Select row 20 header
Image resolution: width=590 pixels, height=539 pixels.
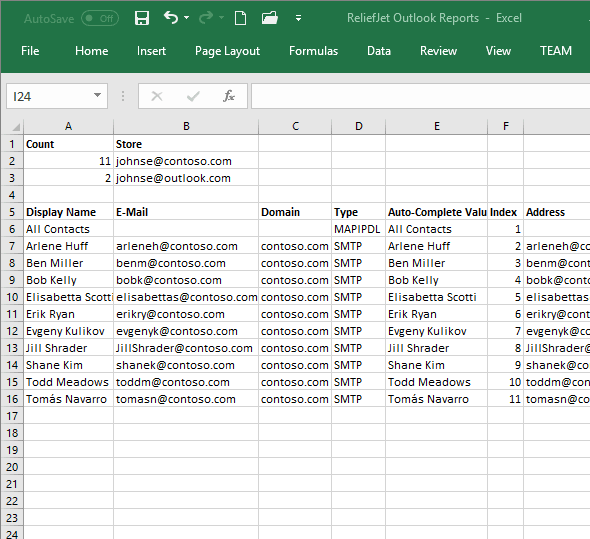click(x=12, y=467)
